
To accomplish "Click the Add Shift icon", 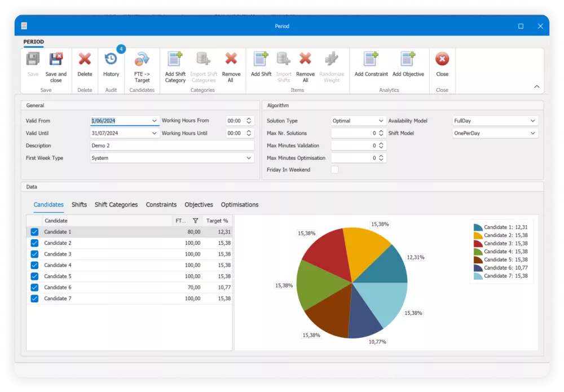I will 261,59.
